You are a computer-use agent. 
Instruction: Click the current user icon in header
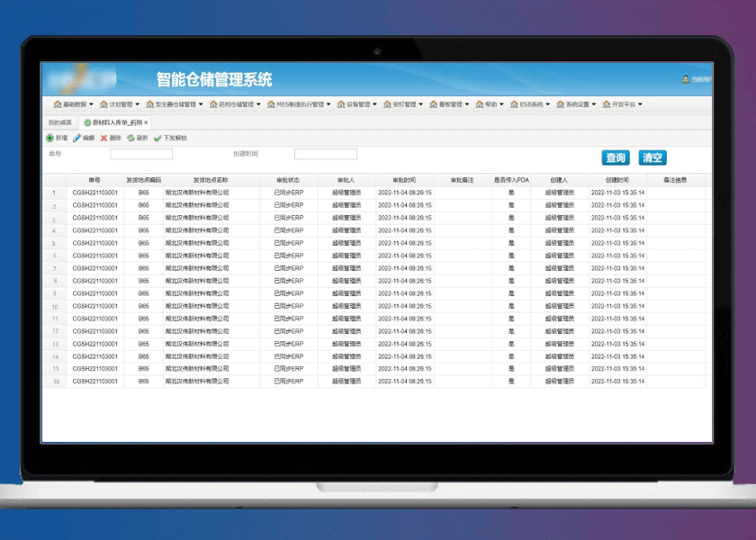pyautogui.click(x=686, y=80)
